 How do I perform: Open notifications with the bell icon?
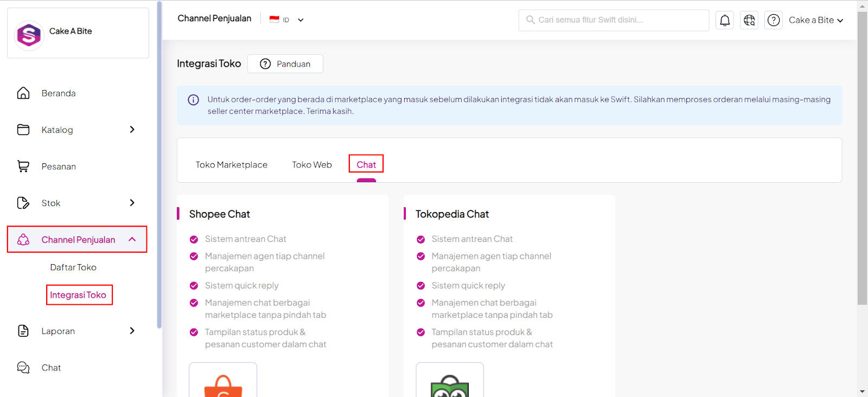click(725, 20)
